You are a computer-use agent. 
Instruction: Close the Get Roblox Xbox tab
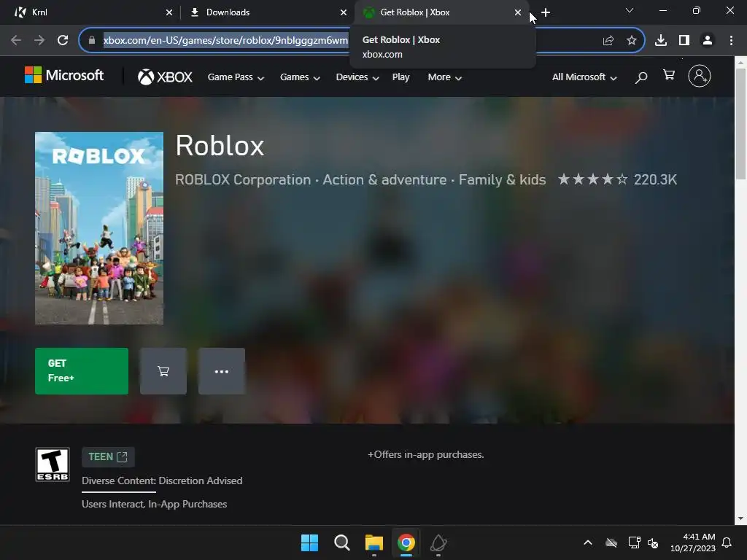[x=518, y=12]
